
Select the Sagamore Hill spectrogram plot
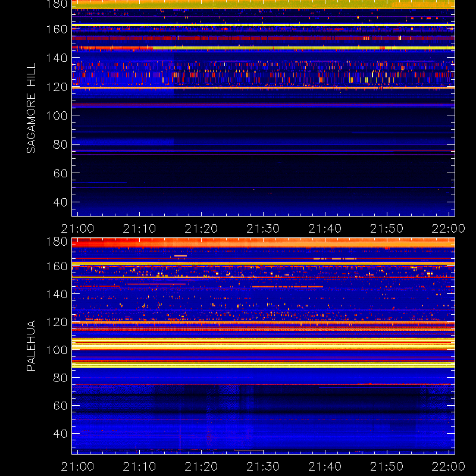(263, 108)
